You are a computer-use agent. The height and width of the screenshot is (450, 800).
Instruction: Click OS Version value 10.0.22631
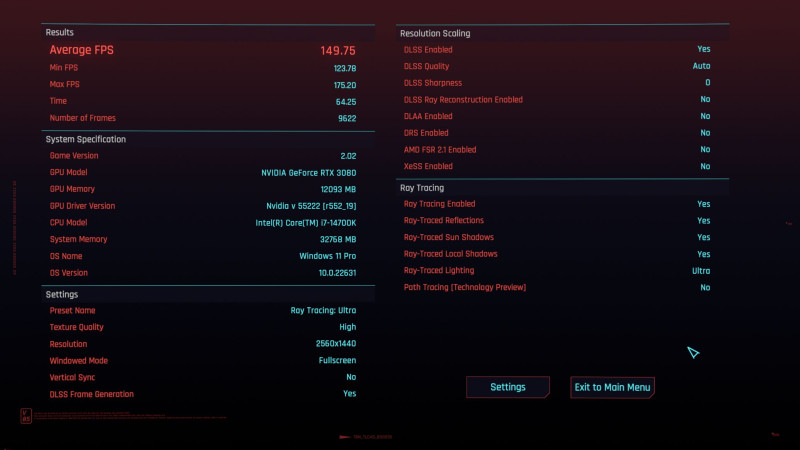click(x=337, y=273)
